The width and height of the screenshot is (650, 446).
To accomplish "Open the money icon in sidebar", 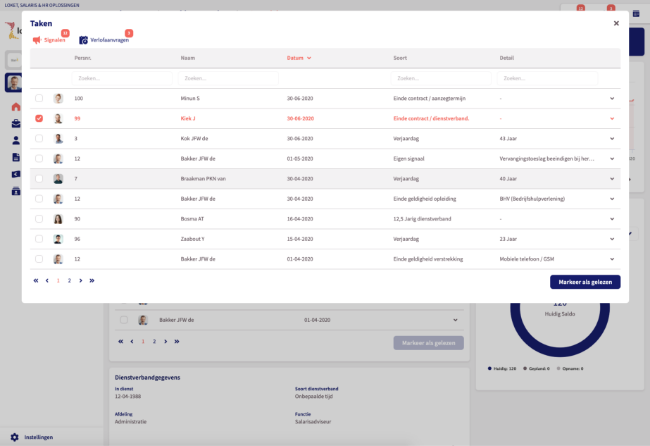I will pyautogui.click(x=16, y=174).
